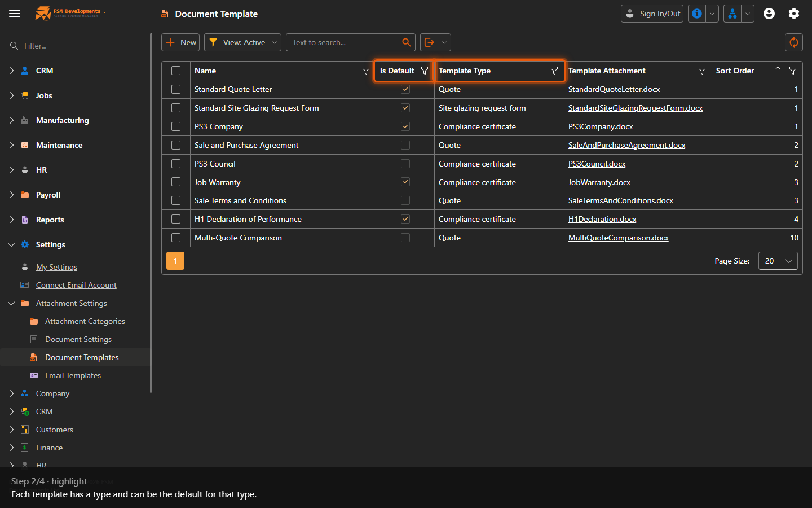The height and width of the screenshot is (508, 812).
Task: Open the View: Active dropdown arrow
Action: click(x=275, y=42)
